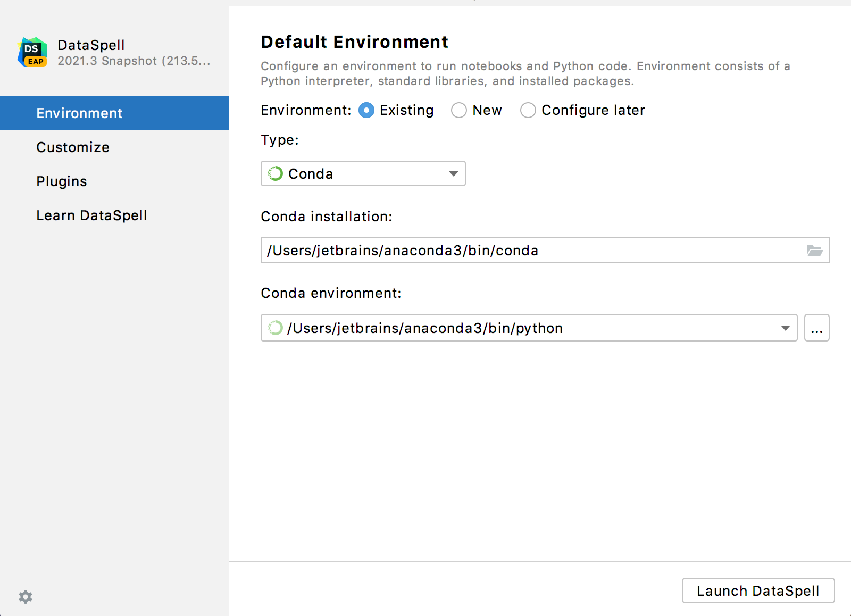The height and width of the screenshot is (616, 851).
Task: Click the Conda installation label
Action: tap(327, 217)
